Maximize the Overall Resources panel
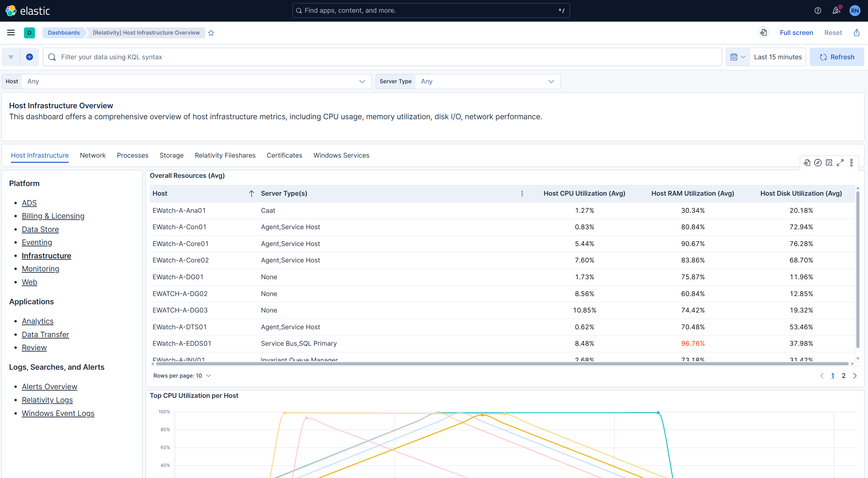The image size is (868, 478). (x=840, y=163)
